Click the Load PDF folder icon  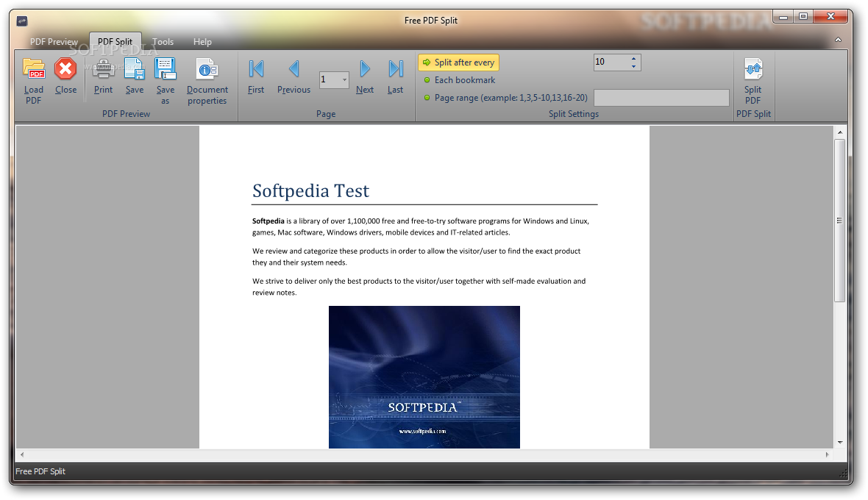point(34,69)
